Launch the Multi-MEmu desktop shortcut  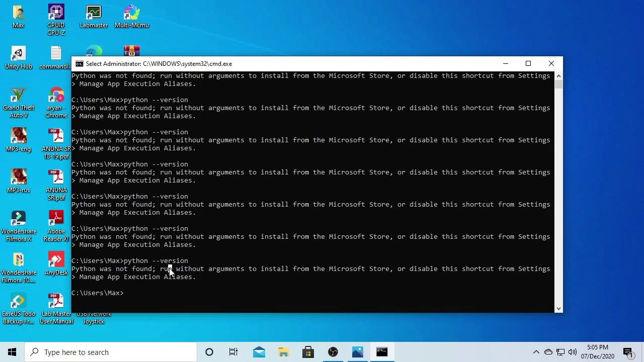tap(131, 16)
